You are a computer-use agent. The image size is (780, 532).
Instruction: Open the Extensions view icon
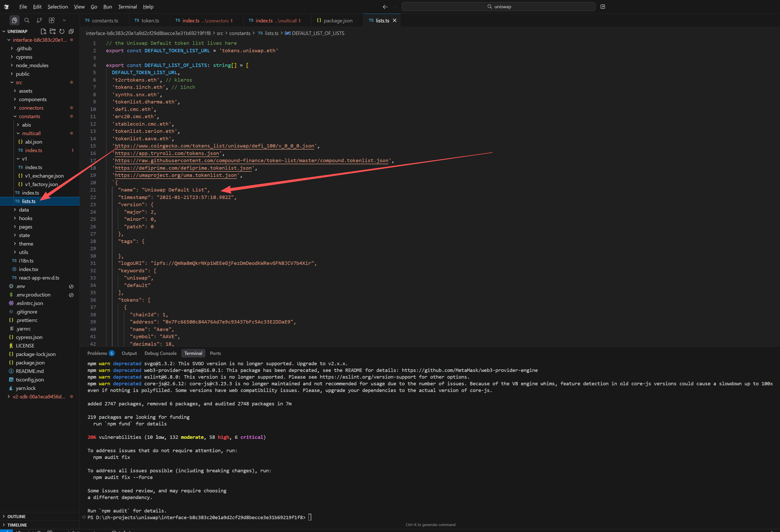point(52,21)
